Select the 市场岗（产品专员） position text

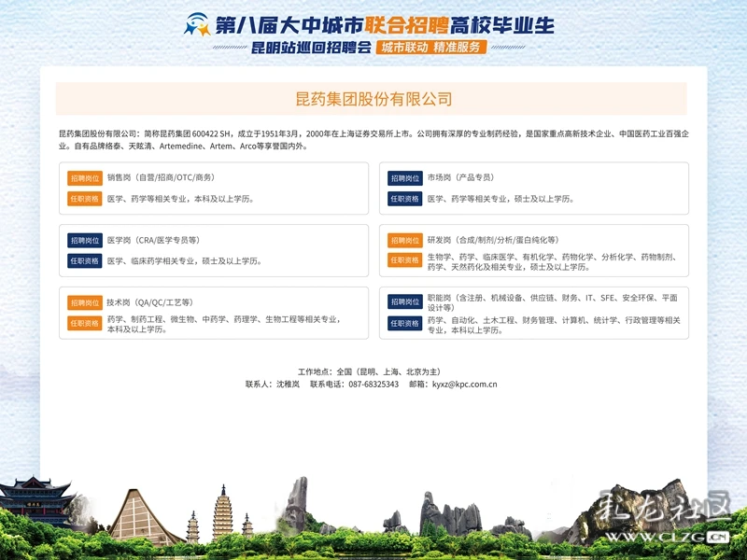[x=461, y=177]
